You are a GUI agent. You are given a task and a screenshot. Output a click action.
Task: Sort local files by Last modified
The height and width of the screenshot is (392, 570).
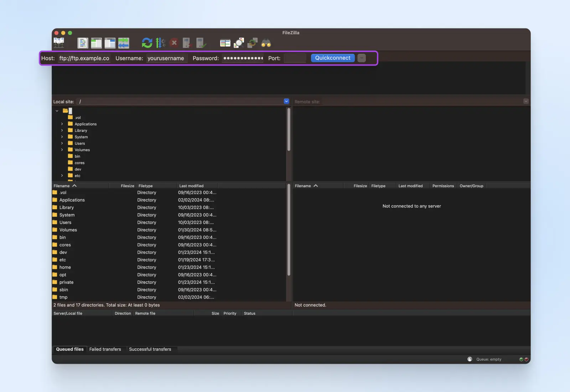pos(191,186)
